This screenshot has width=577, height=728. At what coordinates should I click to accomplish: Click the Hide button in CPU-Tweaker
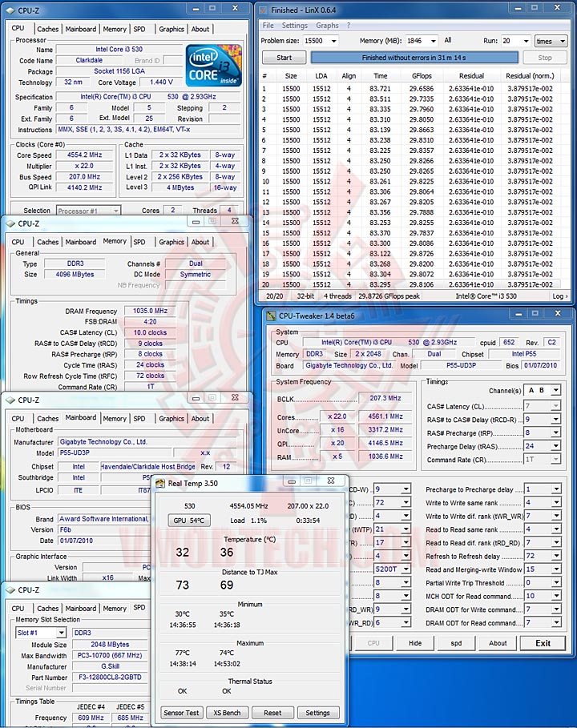coord(415,643)
